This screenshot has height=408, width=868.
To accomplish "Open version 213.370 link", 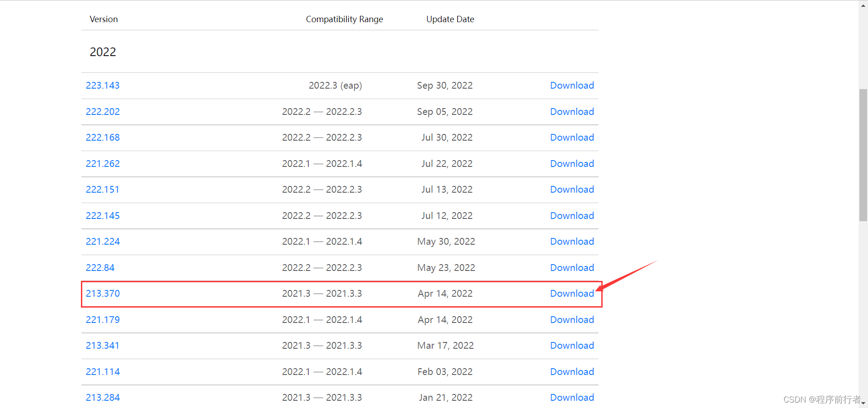I will pos(103,294).
